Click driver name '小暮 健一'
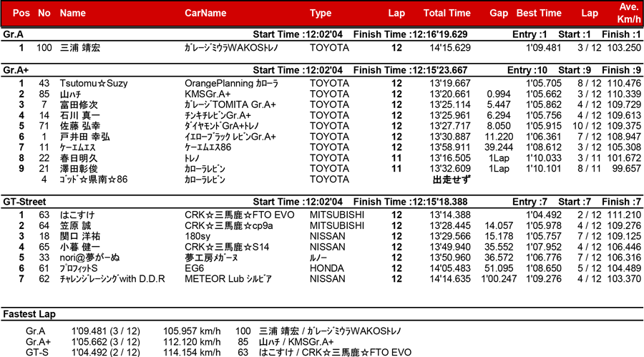The height and width of the screenshot is (357, 644). 79,247
